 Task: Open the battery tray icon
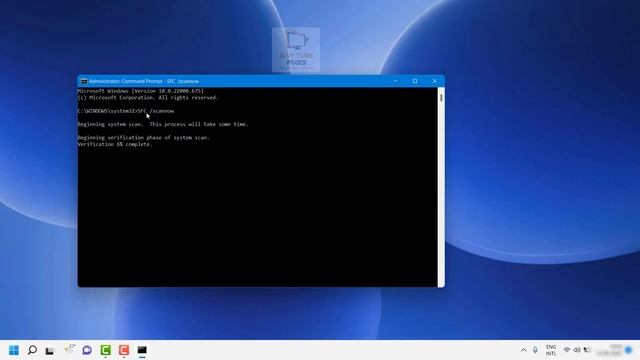click(x=587, y=350)
